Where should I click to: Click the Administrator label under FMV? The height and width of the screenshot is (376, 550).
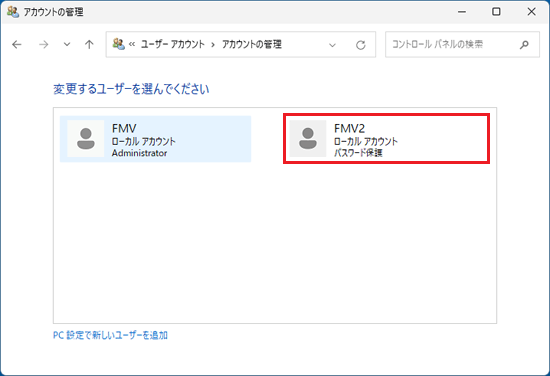pos(139,153)
